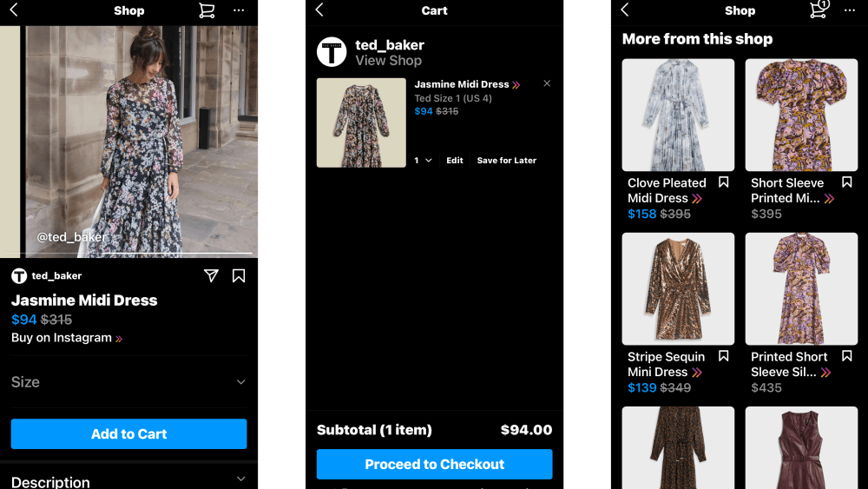This screenshot has width=868, height=489.
Task: Tap the $395 price on Short Sleeve Printed
Action: (766, 214)
